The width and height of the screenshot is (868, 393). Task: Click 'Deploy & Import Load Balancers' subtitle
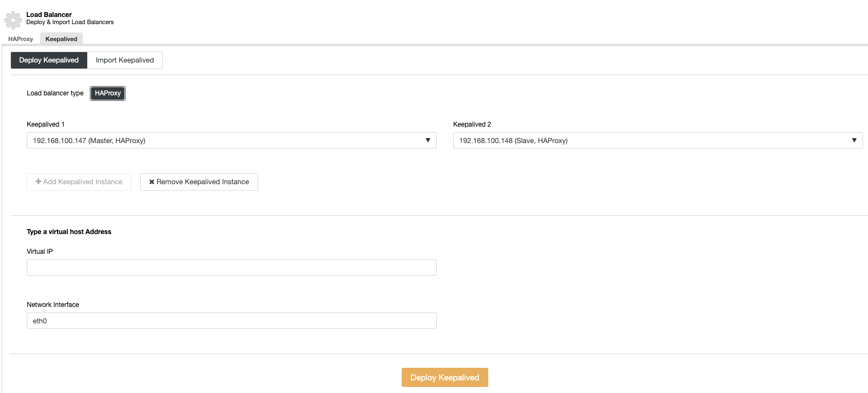point(70,22)
